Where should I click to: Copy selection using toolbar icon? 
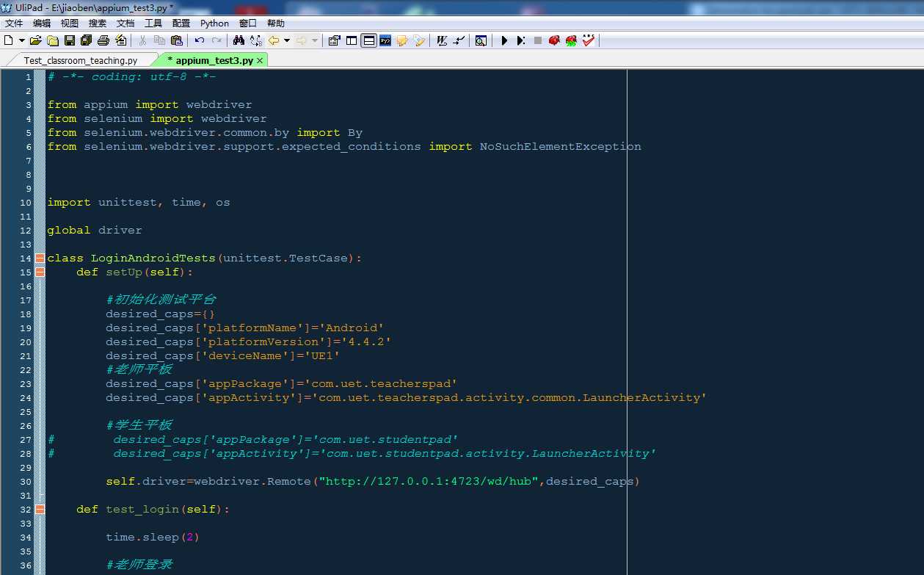tap(159, 40)
